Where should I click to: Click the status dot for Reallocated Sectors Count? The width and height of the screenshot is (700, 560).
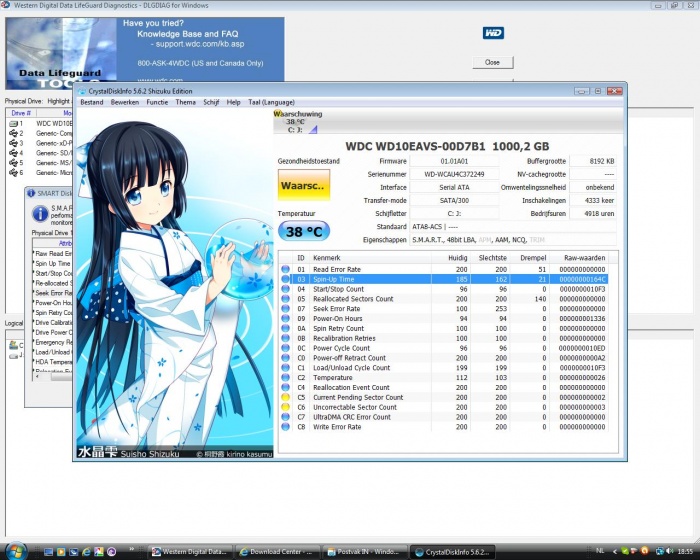click(x=285, y=299)
